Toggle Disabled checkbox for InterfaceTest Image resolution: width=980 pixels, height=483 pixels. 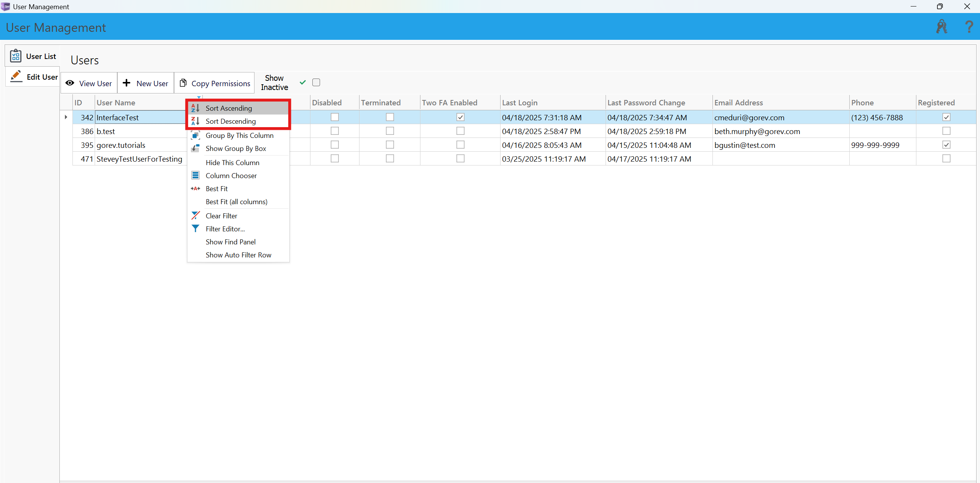click(335, 117)
